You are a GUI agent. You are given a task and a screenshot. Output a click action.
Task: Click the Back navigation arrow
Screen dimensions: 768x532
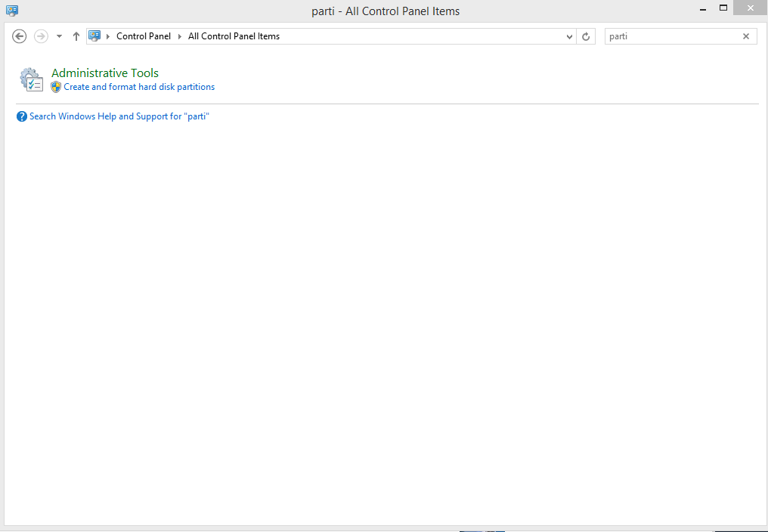pos(19,36)
